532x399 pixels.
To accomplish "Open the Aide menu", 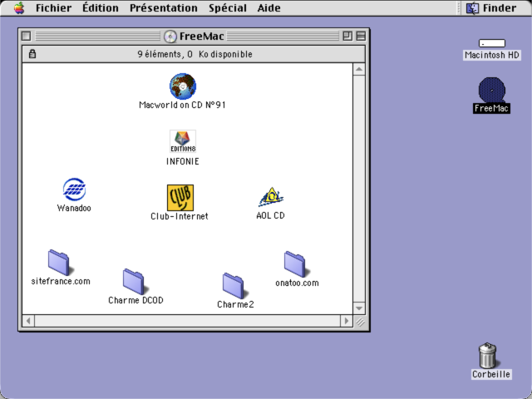I will (x=268, y=7).
